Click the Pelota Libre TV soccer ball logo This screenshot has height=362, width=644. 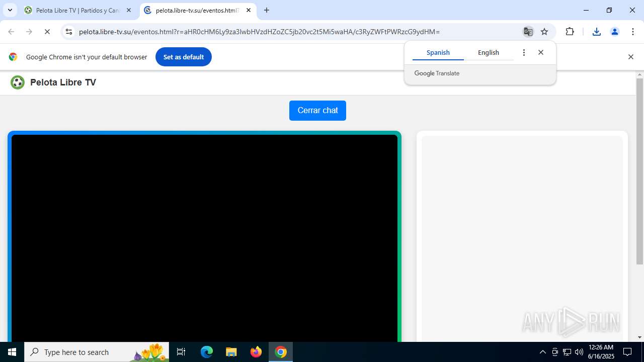(18, 82)
